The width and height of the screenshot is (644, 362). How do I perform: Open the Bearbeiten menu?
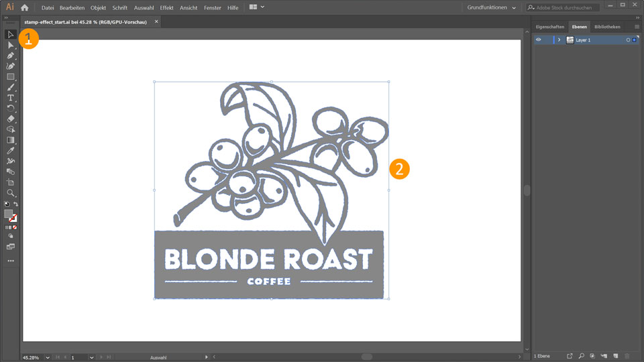(72, 8)
